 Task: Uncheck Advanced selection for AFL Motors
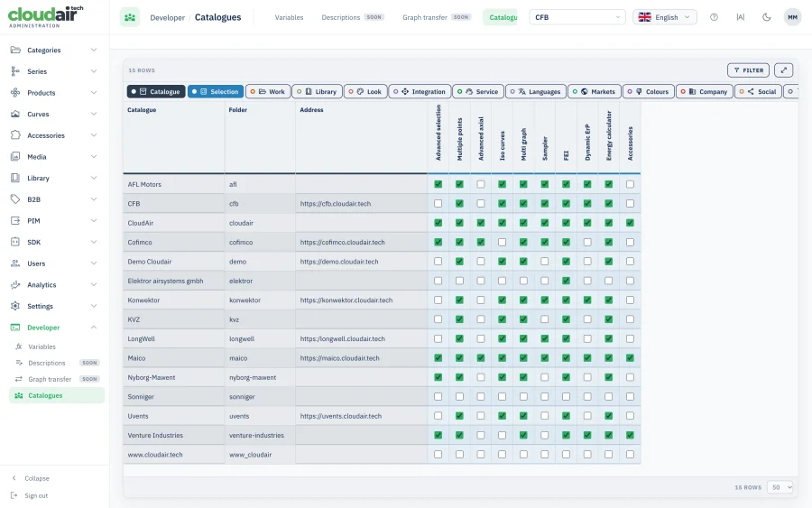click(x=438, y=184)
